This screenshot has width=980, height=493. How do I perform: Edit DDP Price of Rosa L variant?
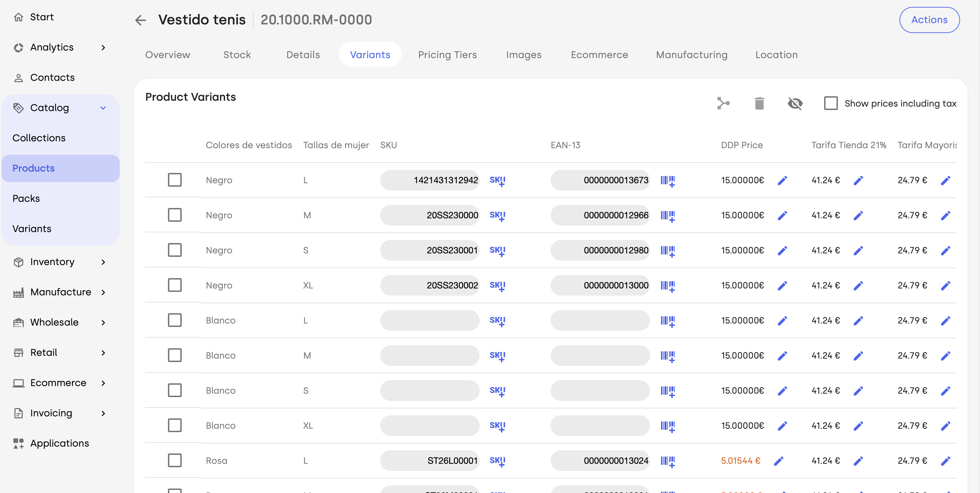click(x=778, y=461)
